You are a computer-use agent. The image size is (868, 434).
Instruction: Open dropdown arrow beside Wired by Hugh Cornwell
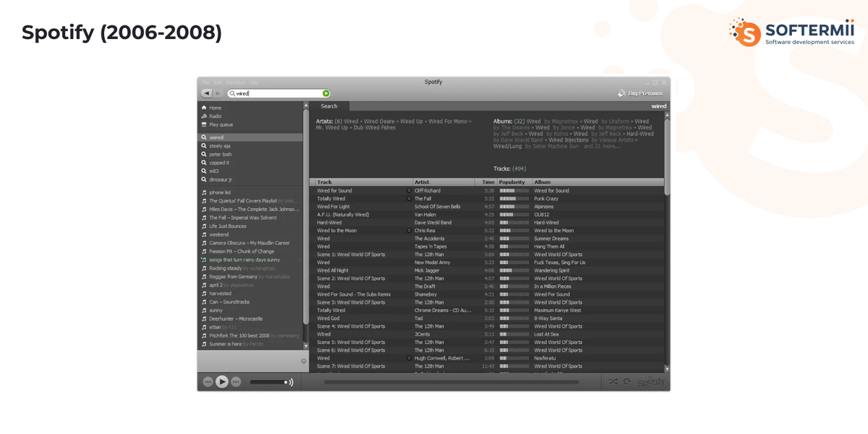(x=409, y=358)
